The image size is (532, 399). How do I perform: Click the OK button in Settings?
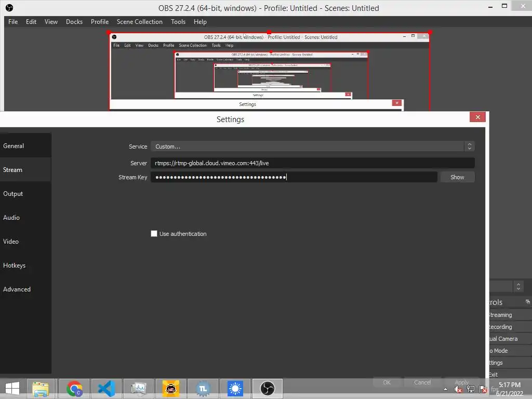[x=387, y=382]
